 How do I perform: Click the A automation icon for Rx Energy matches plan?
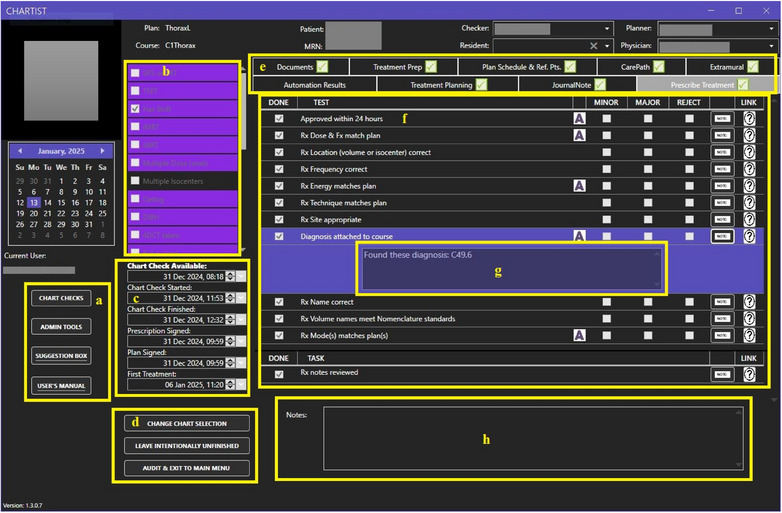579,186
